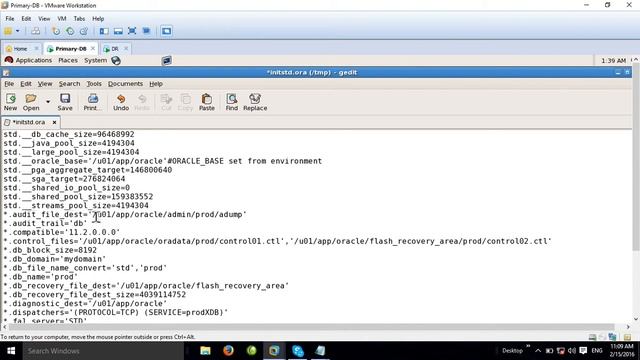The image size is (640, 360).
Task: Open VMware Edit menu
Action: click(x=26, y=19)
